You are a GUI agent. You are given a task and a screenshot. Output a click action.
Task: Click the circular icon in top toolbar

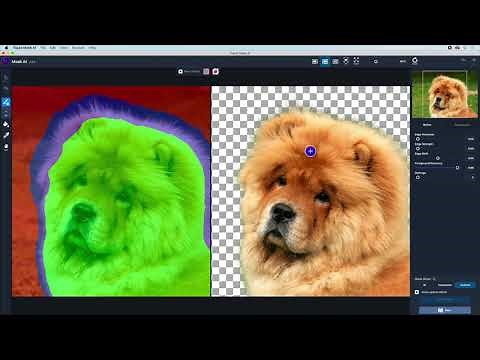[x=415, y=60]
